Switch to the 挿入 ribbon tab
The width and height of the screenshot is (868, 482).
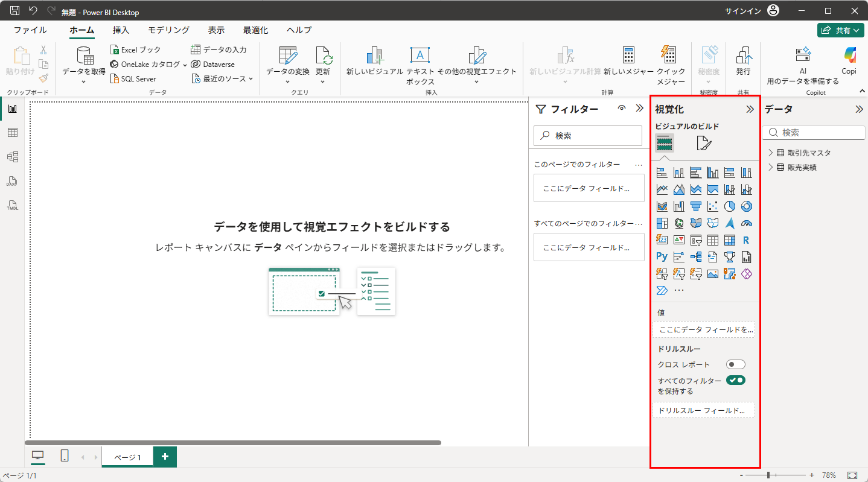[121, 30]
